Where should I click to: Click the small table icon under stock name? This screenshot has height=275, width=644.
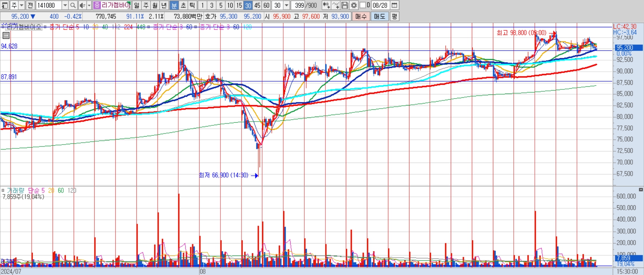(x=6, y=36)
